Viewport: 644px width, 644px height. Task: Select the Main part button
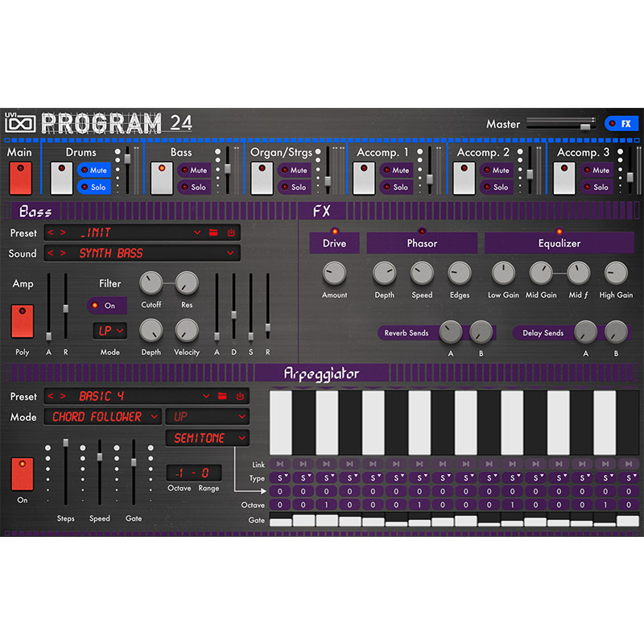21,178
